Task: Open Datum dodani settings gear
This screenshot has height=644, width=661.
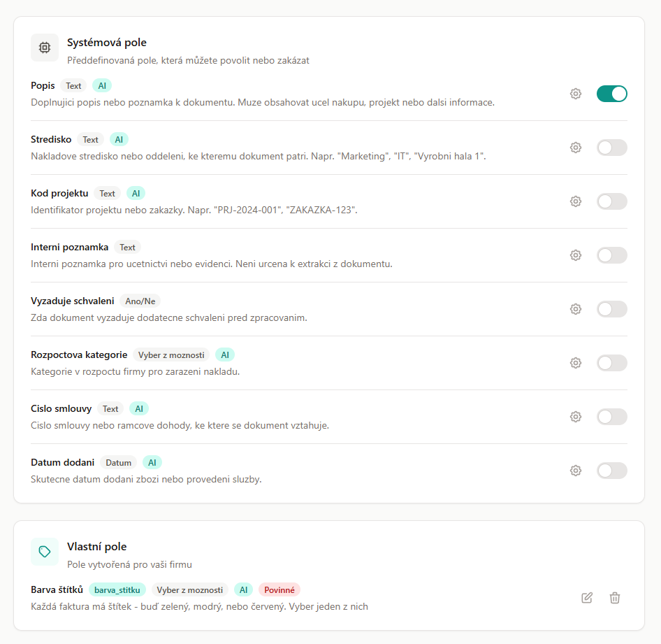Action: [576, 471]
